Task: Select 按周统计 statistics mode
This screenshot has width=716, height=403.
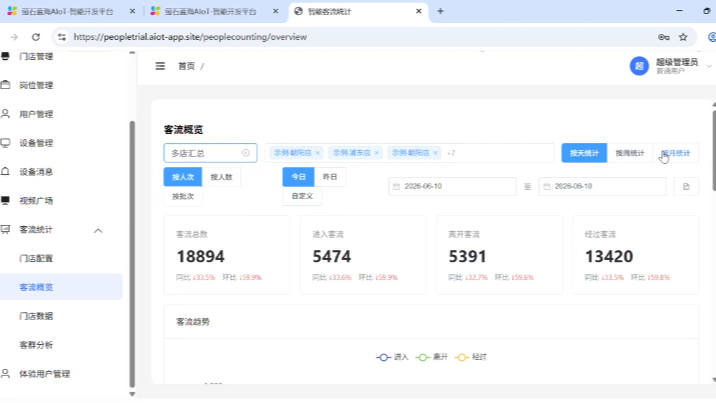Action: pos(630,153)
